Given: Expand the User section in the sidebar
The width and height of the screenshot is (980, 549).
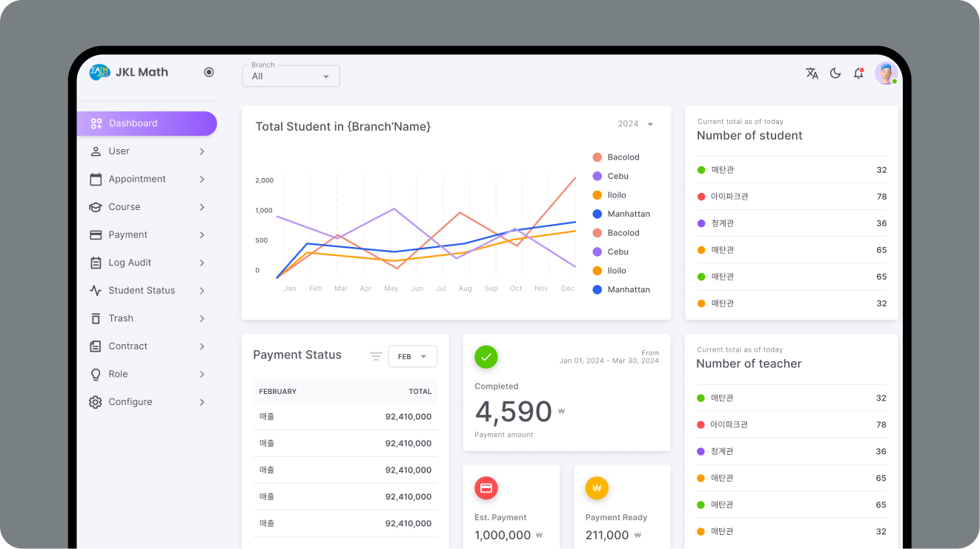Looking at the screenshot, I should click(x=146, y=151).
